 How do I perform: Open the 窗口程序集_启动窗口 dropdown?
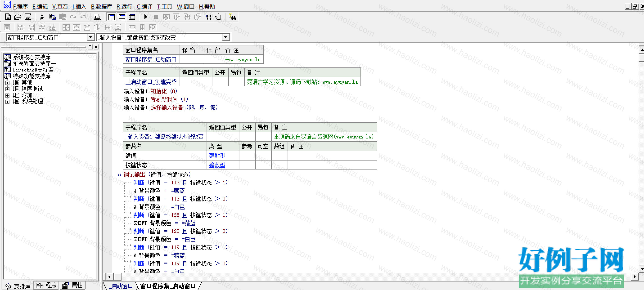[91, 38]
